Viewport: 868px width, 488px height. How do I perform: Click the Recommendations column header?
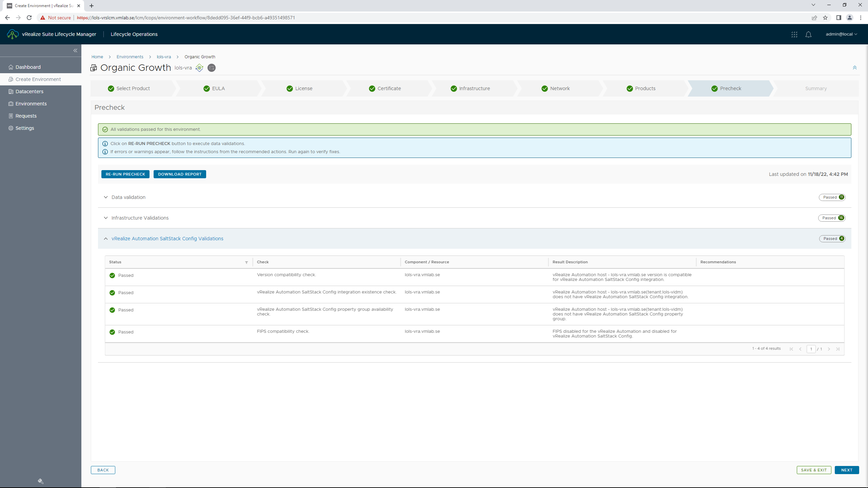pyautogui.click(x=718, y=262)
